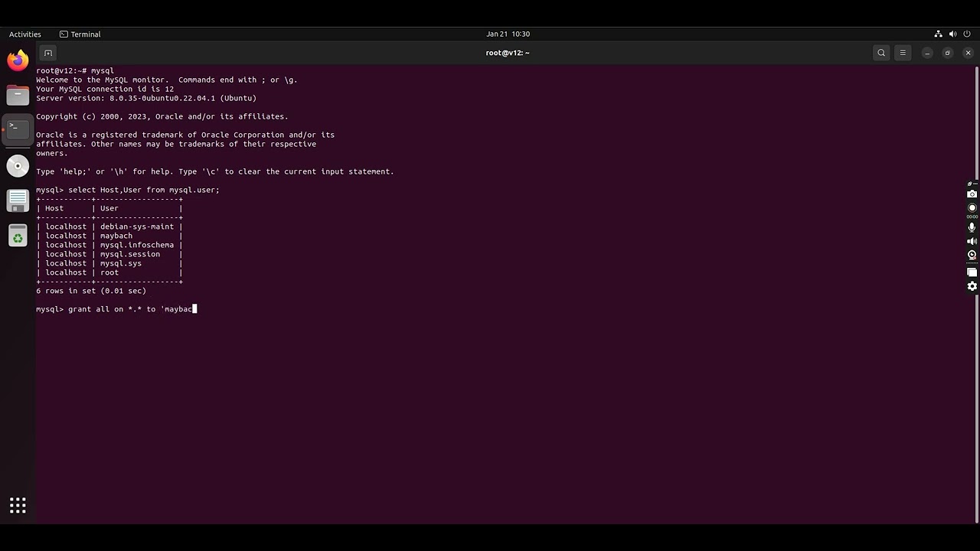Toggle the microphone in recorder panel
The height and width of the screenshot is (551, 980).
point(972,227)
